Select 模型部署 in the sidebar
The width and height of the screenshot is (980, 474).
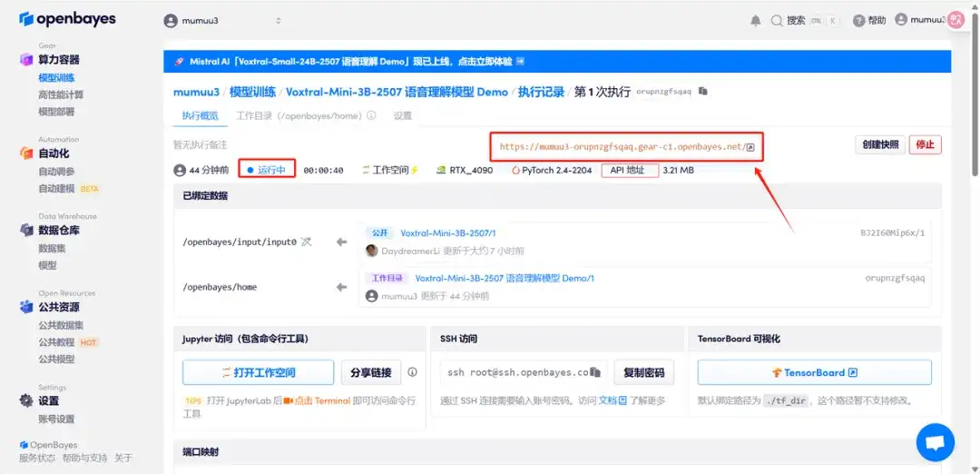pyautogui.click(x=57, y=112)
